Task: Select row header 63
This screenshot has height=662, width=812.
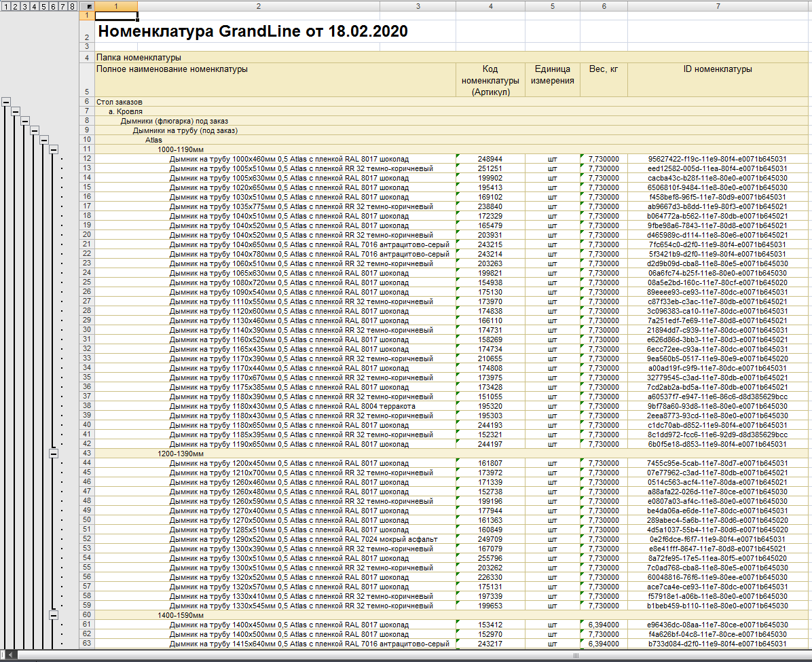Action: 87,644
